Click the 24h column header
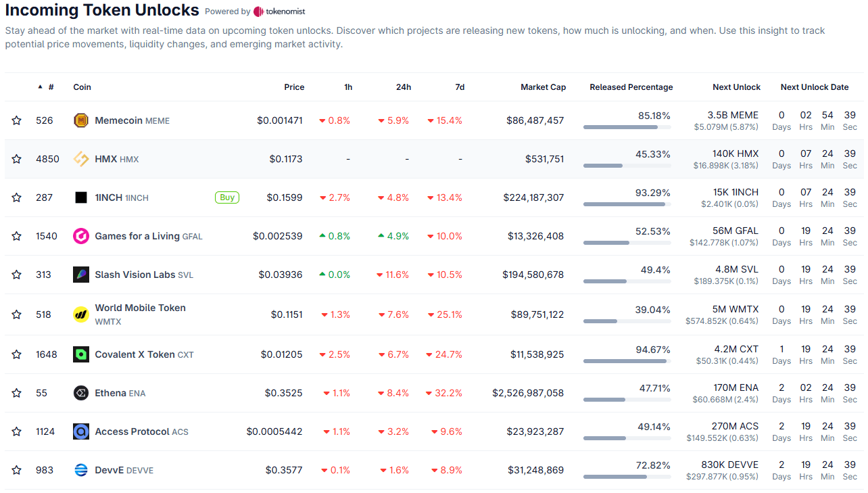Viewport: 868px width, 493px height. (405, 87)
